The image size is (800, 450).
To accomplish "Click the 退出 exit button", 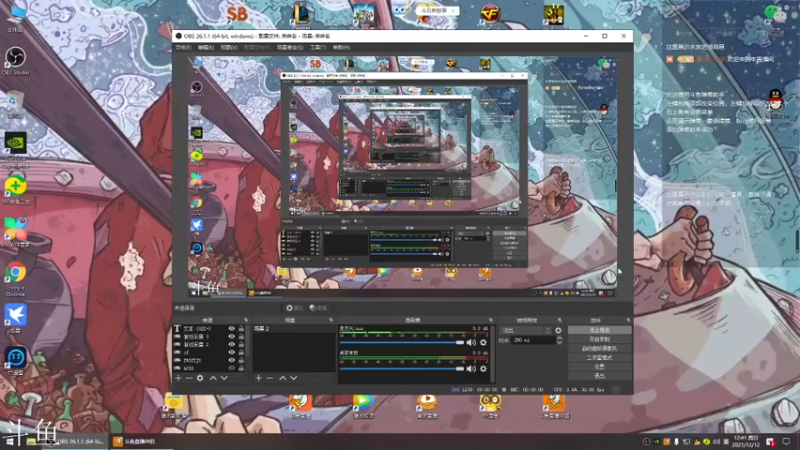I will pyautogui.click(x=599, y=376).
